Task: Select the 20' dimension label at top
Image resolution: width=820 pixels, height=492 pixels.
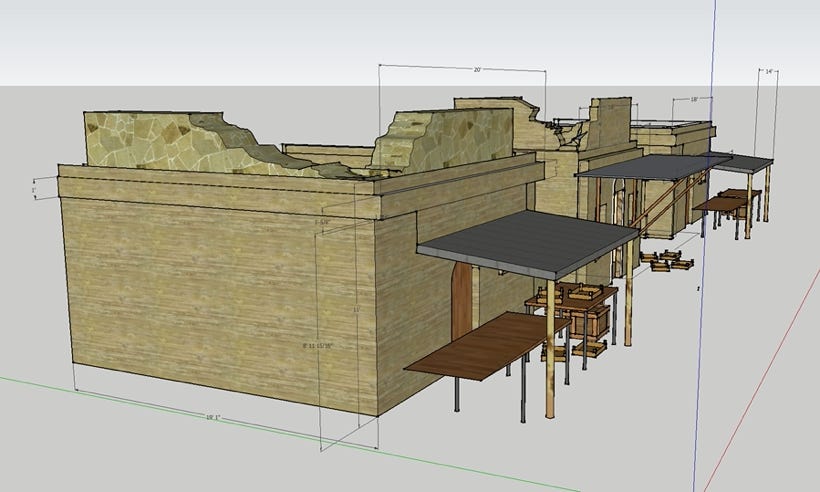Action: coord(478,70)
